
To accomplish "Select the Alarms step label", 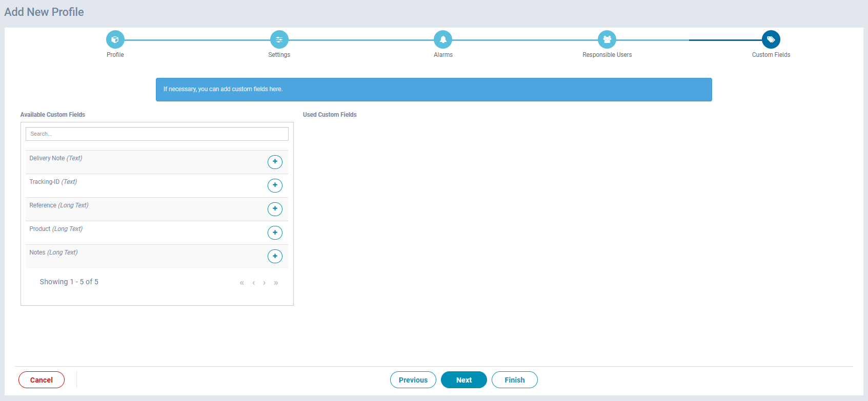I will [443, 55].
